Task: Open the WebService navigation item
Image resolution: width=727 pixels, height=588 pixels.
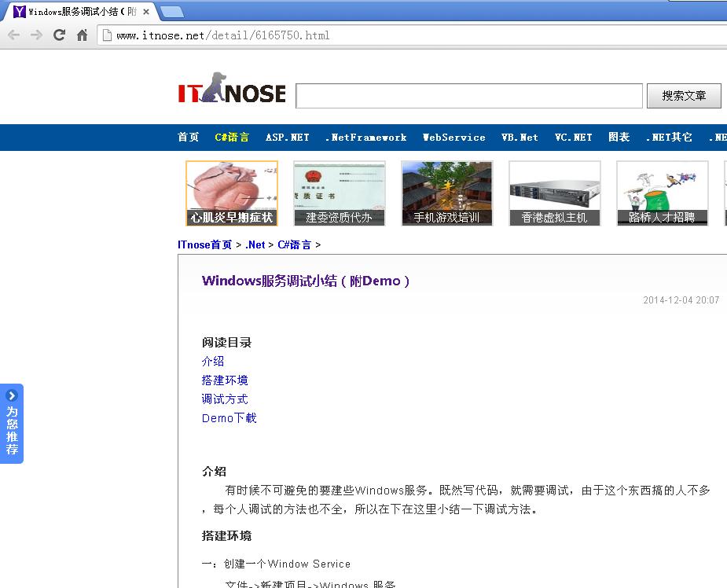Action: [x=453, y=138]
